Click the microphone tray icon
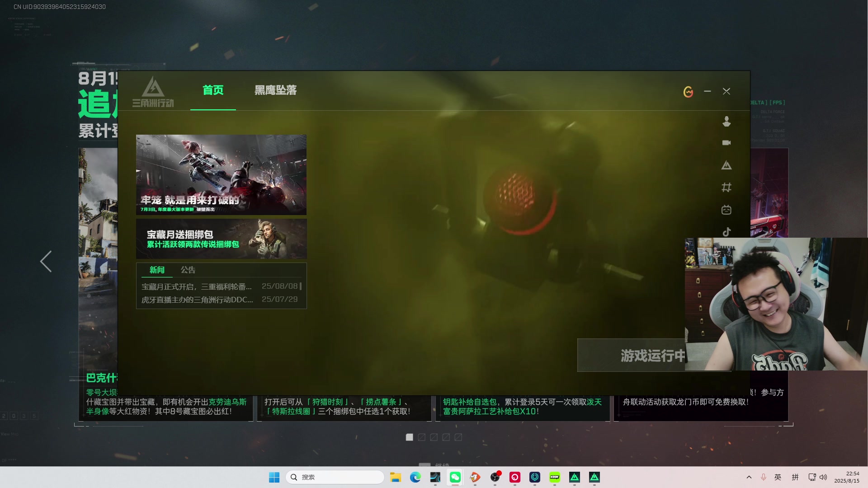868x488 pixels. tap(764, 477)
